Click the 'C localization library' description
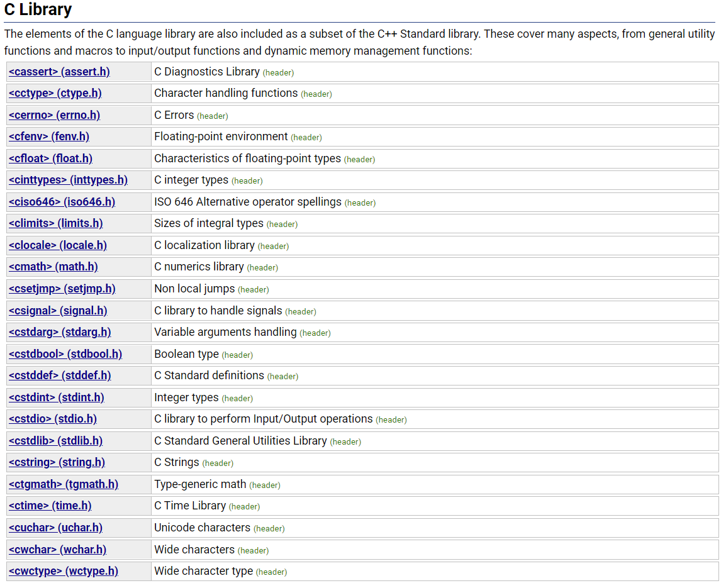 (204, 245)
